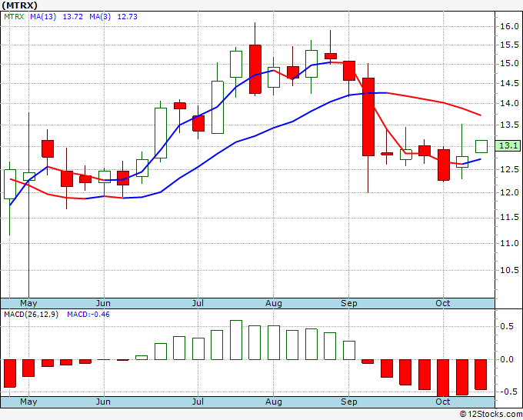
Task: Click Sep on the price chart time axis
Action: click(349, 303)
